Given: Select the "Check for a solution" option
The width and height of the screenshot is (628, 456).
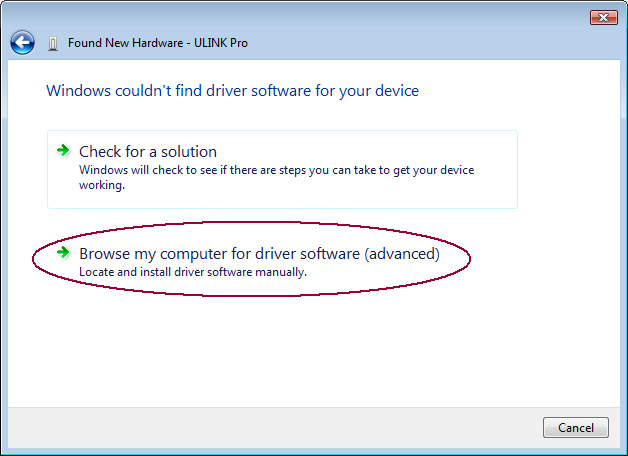Looking at the screenshot, I should [148, 152].
